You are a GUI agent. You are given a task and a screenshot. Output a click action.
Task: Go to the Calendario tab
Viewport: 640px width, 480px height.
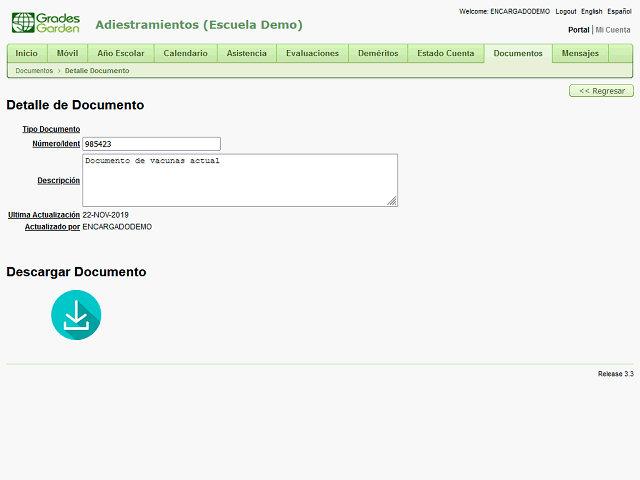click(185, 53)
